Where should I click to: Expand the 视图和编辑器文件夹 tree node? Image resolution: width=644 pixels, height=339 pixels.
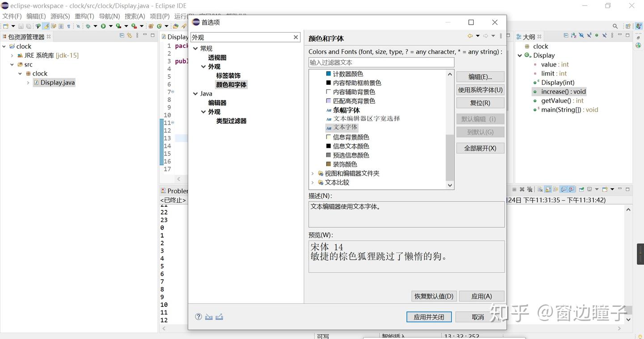(x=312, y=173)
